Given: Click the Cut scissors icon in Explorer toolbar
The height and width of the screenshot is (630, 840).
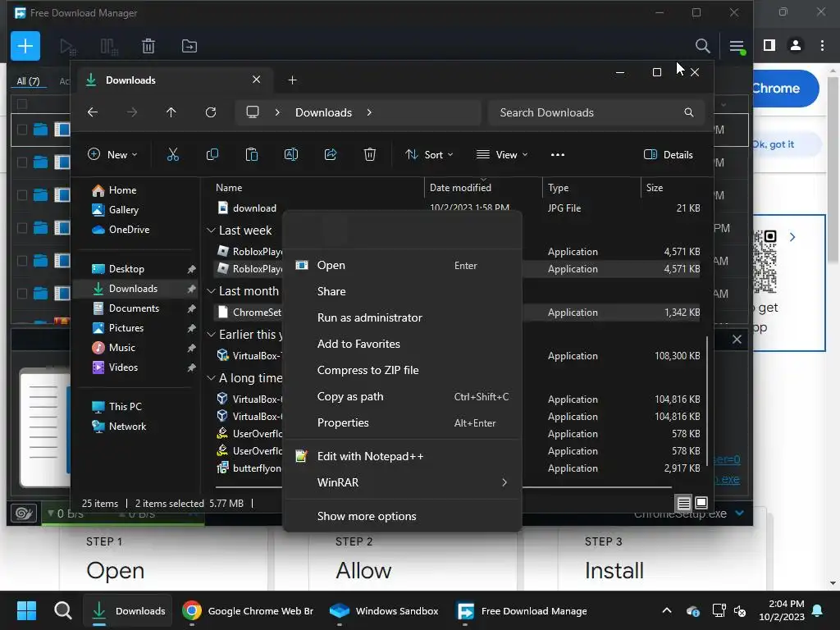Looking at the screenshot, I should click(x=172, y=155).
